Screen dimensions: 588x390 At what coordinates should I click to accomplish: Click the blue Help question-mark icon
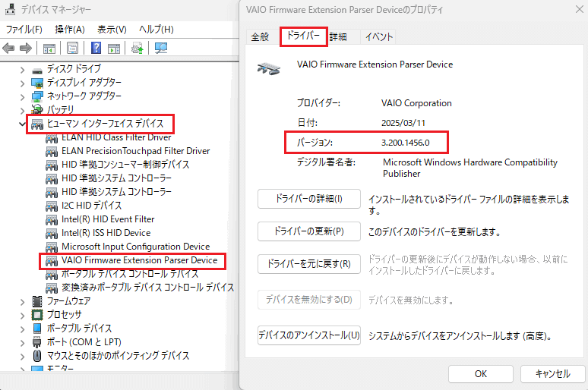coord(96,48)
